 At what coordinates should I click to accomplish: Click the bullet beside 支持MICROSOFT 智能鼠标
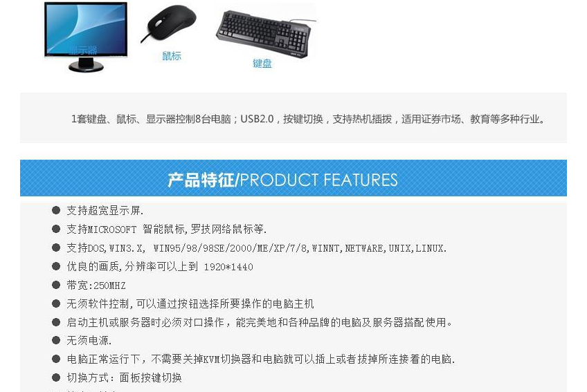(56, 229)
